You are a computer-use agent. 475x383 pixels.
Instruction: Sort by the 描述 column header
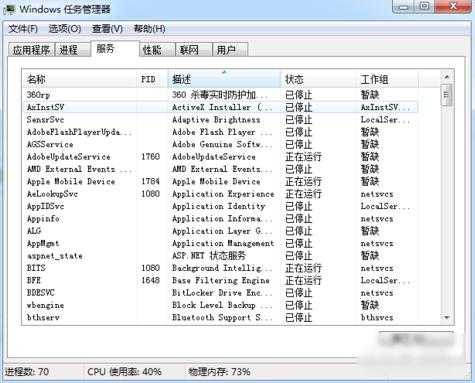click(224, 79)
